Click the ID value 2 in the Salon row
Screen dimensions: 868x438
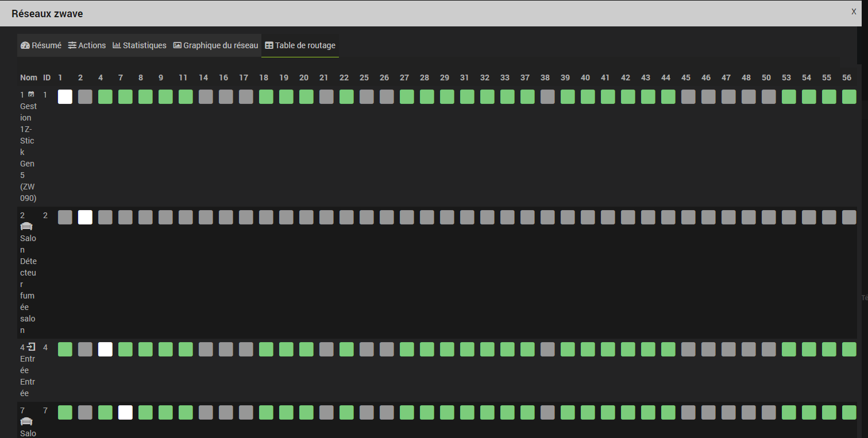coord(45,215)
